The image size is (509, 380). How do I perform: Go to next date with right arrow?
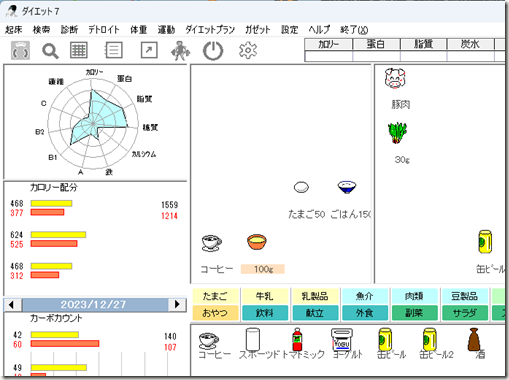pyautogui.click(x=177, y=304)
